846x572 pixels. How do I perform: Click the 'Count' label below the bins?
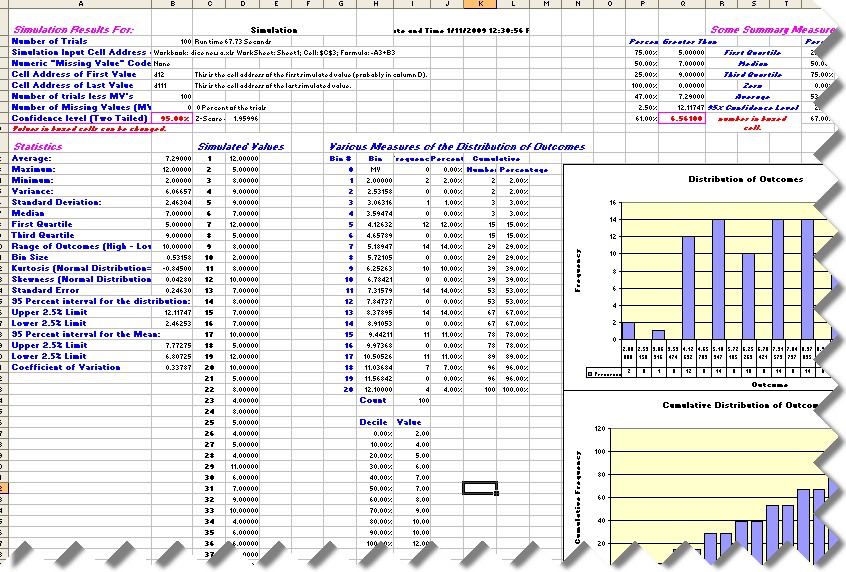click(373, 400)
